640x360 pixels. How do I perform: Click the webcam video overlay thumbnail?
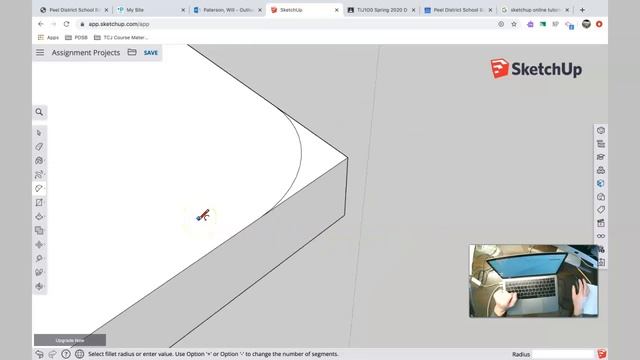534,281
